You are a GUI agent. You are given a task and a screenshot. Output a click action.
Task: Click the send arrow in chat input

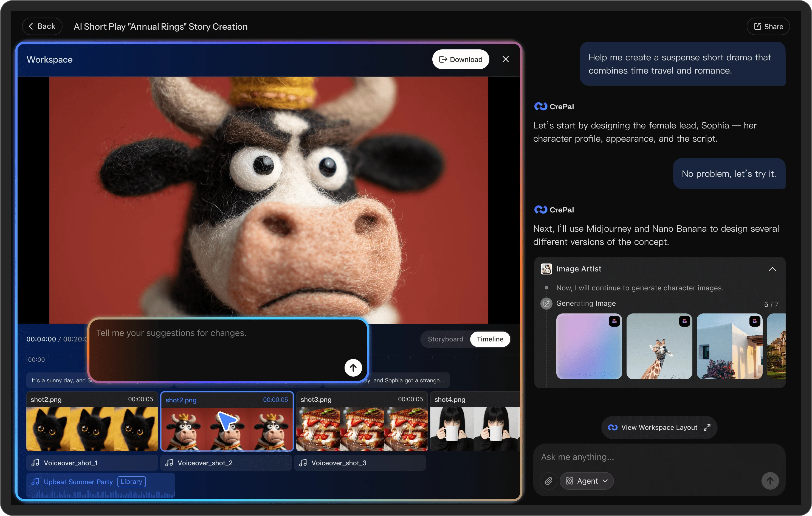770,481
